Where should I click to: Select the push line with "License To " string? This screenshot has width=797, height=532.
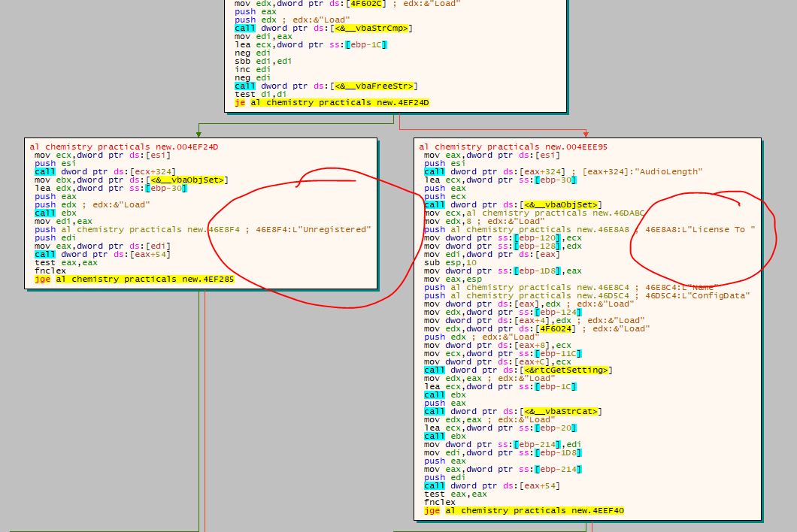tap(589, 230)
